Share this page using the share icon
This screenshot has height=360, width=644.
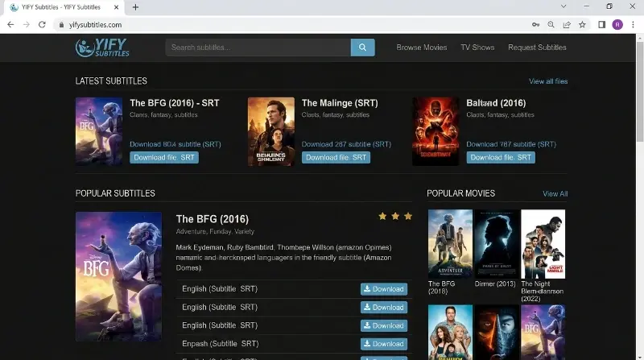(x=567, y=25)
